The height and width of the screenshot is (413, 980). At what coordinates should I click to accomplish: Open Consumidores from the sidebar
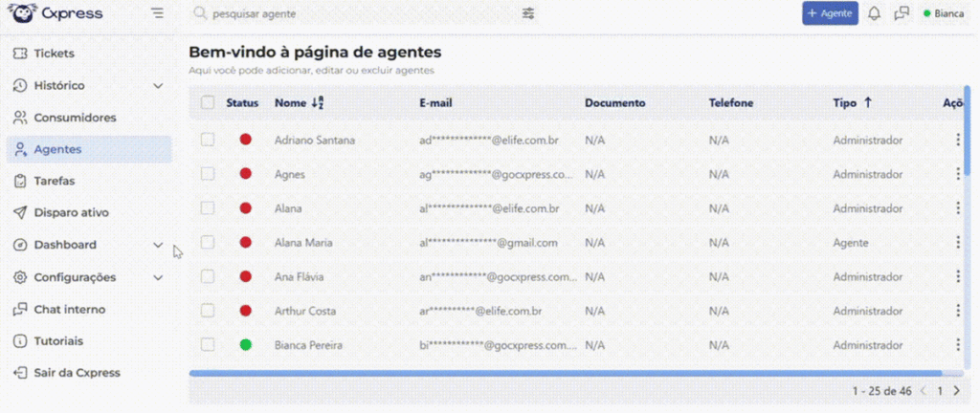(75, 118)
